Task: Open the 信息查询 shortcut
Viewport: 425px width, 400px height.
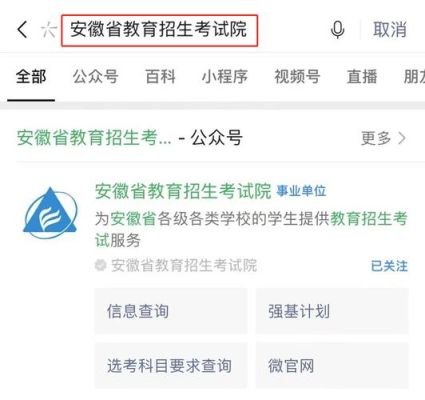Action: [171, 311]
